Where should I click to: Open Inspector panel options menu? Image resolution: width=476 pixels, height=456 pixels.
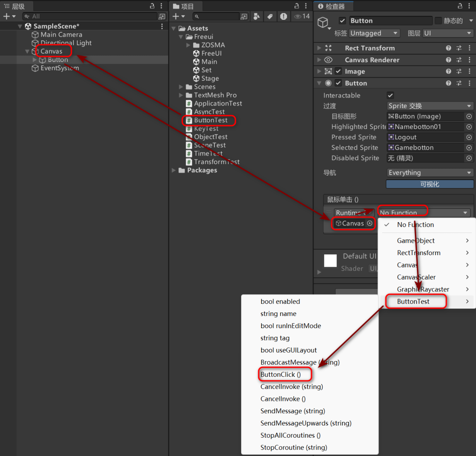(x=469, y=6)
